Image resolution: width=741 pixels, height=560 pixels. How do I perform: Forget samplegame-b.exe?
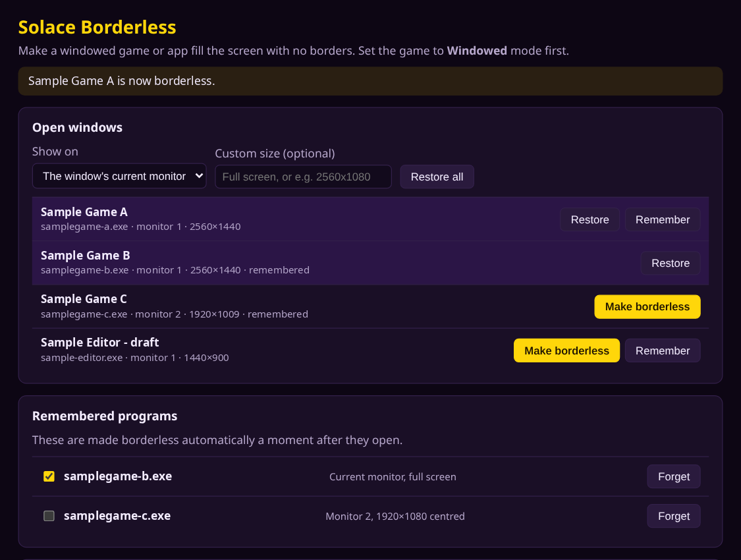674,476
